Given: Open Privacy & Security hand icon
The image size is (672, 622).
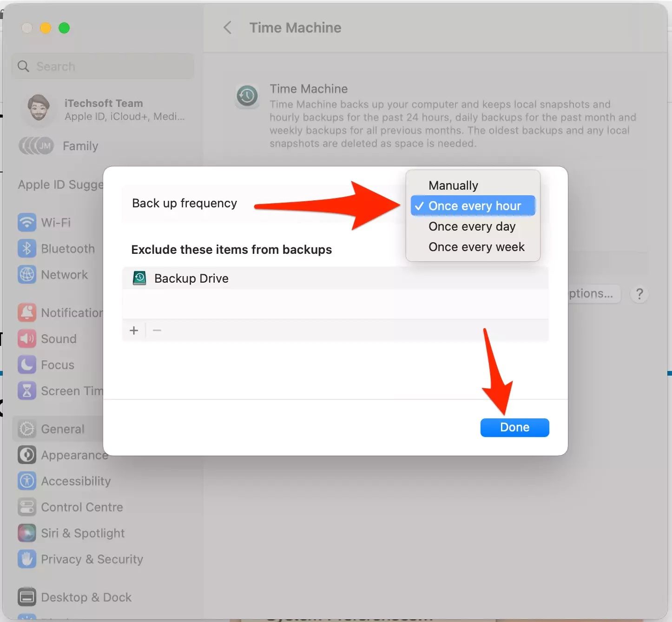Looking at the screenshot, I should pos(27,559).
